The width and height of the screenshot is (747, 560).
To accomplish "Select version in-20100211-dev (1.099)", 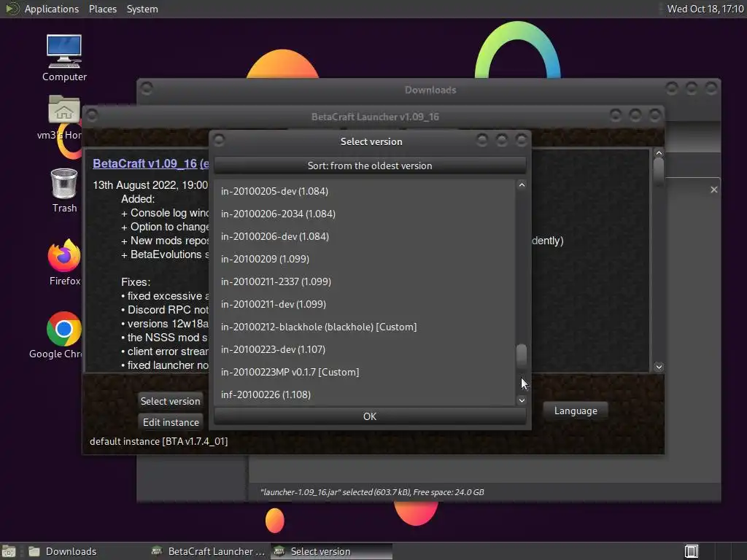I will tap(365, 304).
